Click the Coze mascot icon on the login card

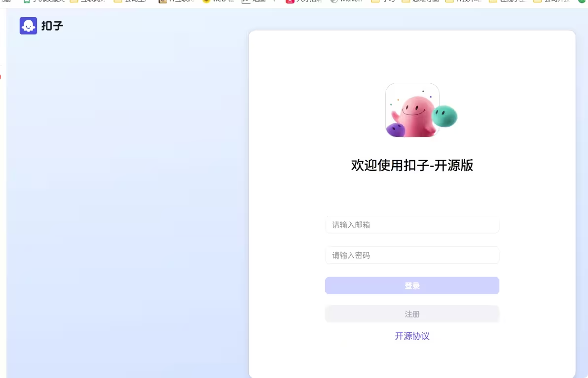tap(412, 109)
